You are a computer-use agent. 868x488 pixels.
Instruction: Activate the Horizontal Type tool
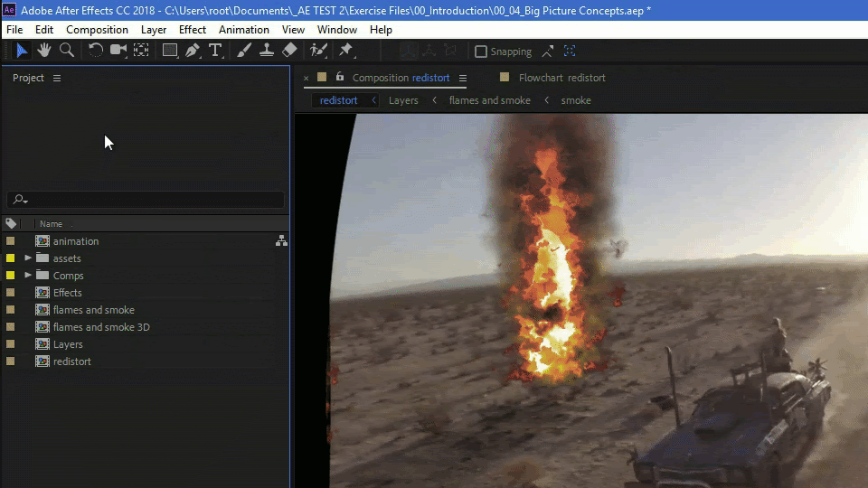pyautogui.click(x=215, y=51)
